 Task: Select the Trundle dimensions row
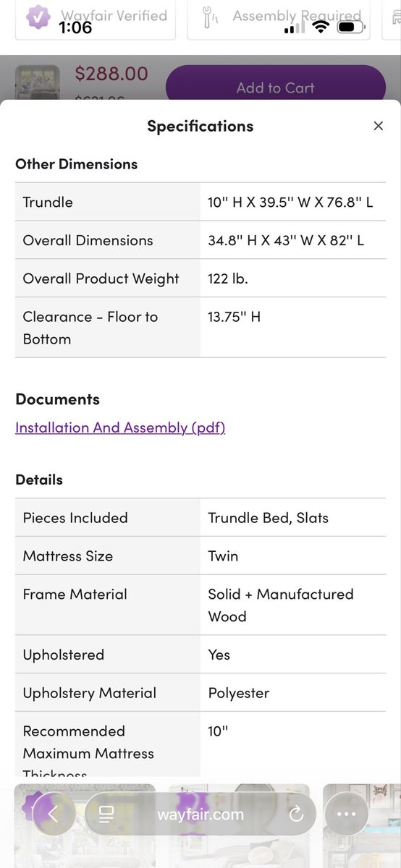pyautogui.click(x=200, y=202)
